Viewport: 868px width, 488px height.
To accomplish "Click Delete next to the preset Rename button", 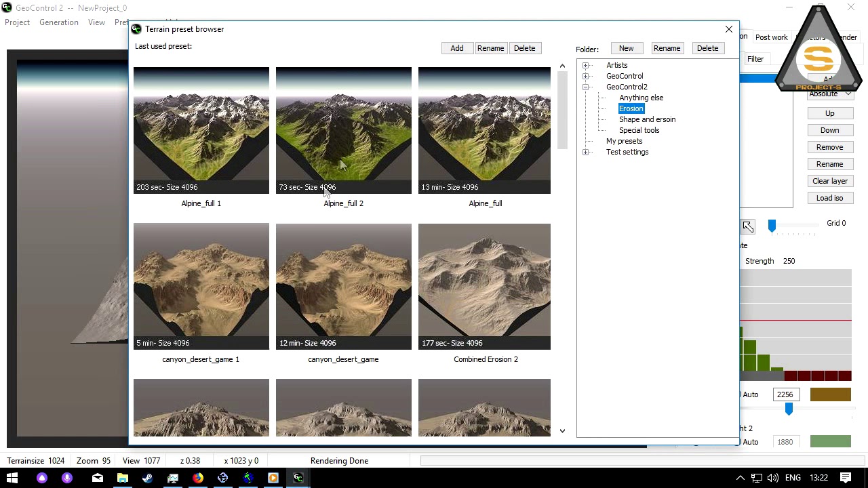I will (x=524, y=48).
